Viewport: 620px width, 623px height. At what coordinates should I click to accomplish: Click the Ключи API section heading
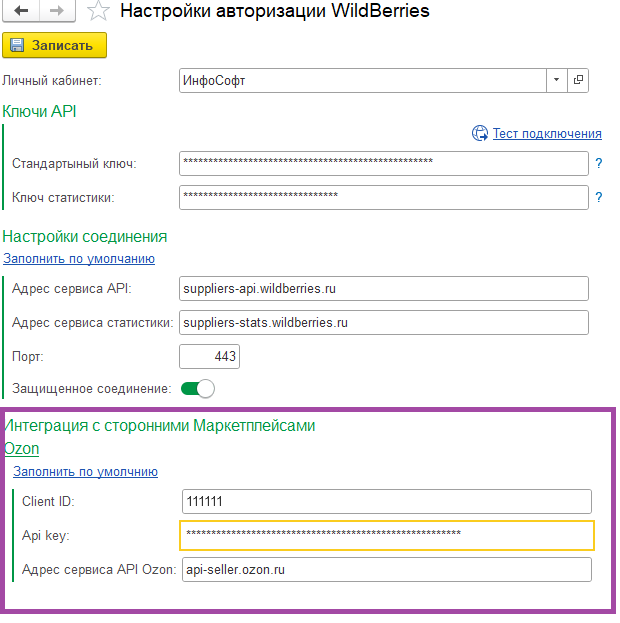click(39, 111)
